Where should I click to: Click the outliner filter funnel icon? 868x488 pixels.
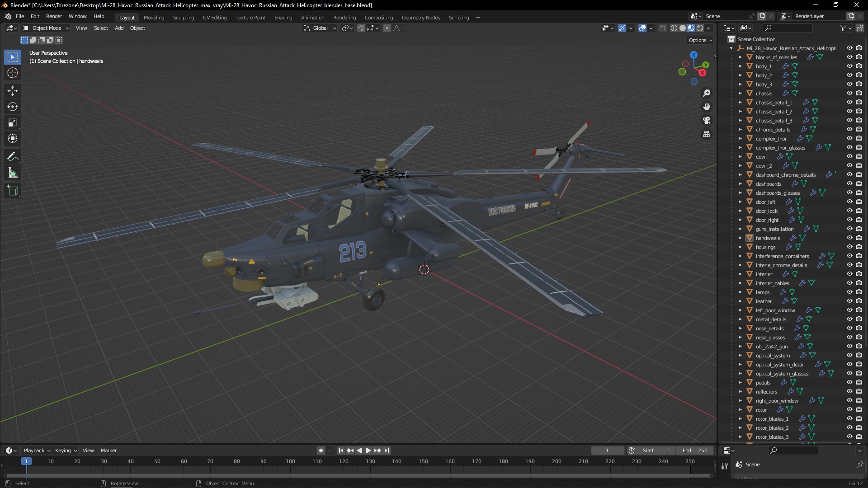pos(843,28)
